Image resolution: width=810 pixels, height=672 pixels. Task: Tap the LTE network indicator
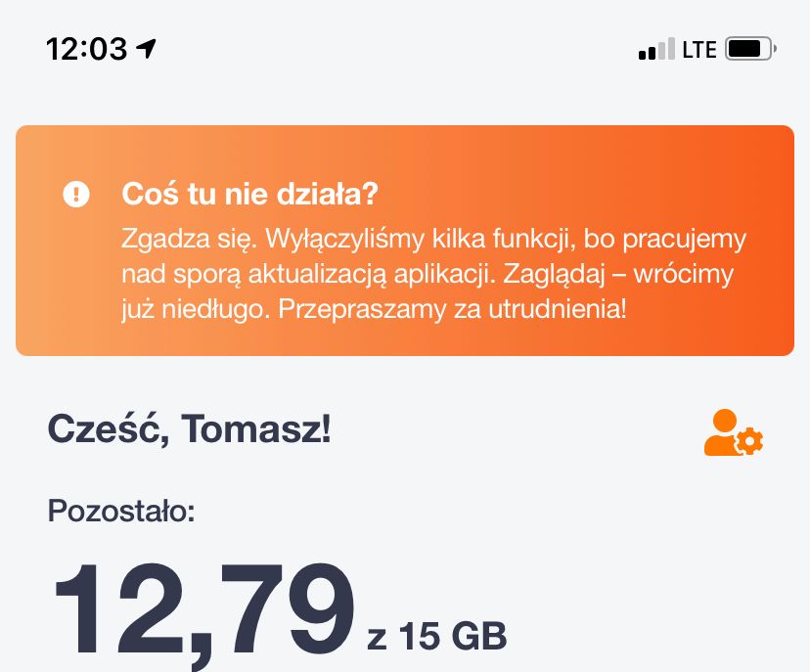pyautogui.click(x=699, y=49)
